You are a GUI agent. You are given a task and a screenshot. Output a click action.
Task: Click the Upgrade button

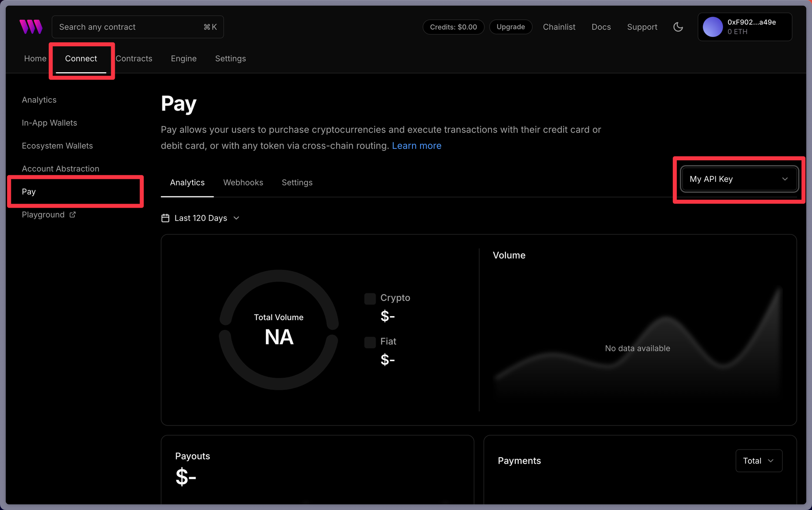[510, 27]
